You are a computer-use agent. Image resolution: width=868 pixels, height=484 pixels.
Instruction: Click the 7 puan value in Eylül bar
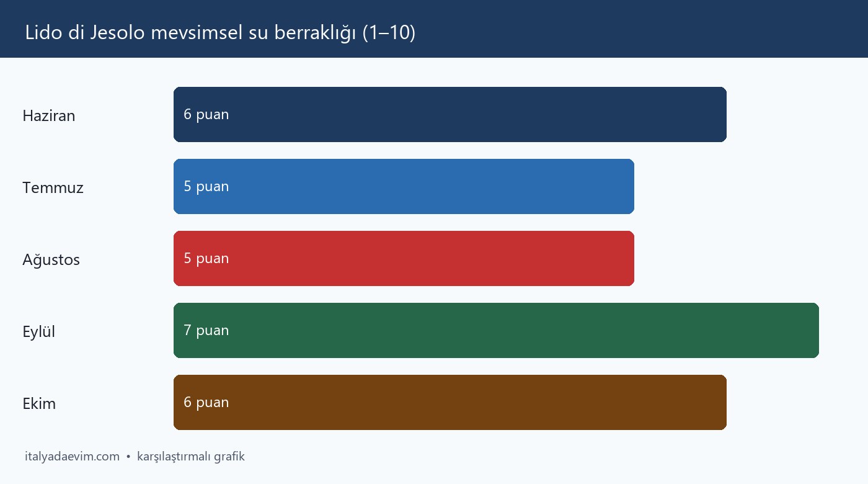[x=206, y=331]
